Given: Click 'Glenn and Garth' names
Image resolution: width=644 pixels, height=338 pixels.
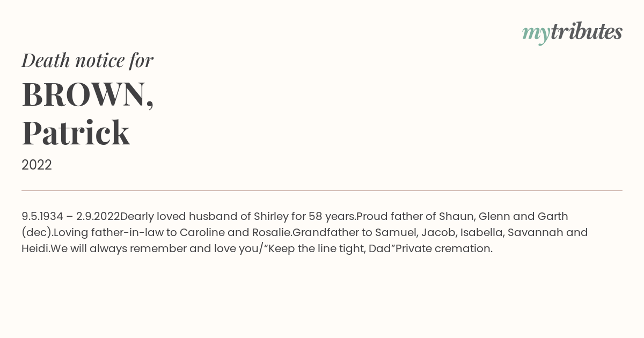Looking at the screenshot, I should pyautogui.click(x=523, y=217).
